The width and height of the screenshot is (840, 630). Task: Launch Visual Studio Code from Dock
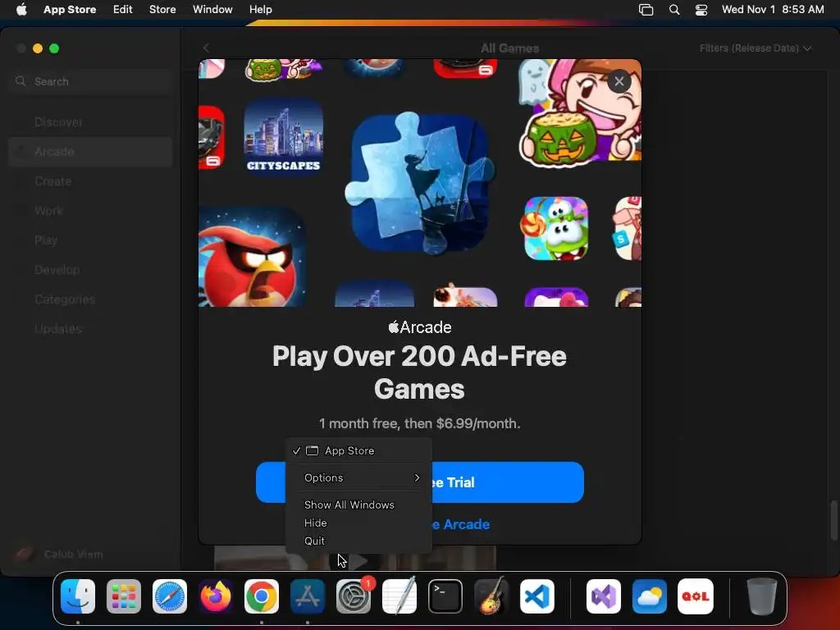(537, 596)
